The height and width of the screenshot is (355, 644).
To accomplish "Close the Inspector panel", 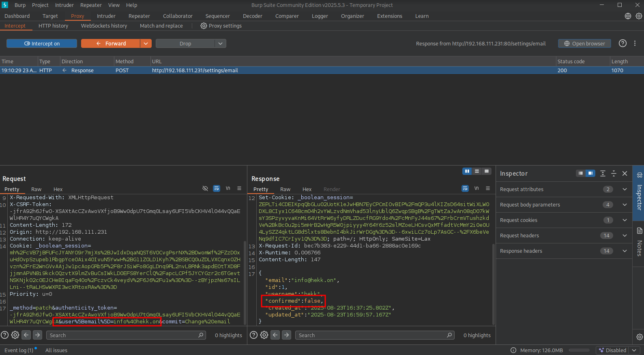I will (x=625, y=174).
